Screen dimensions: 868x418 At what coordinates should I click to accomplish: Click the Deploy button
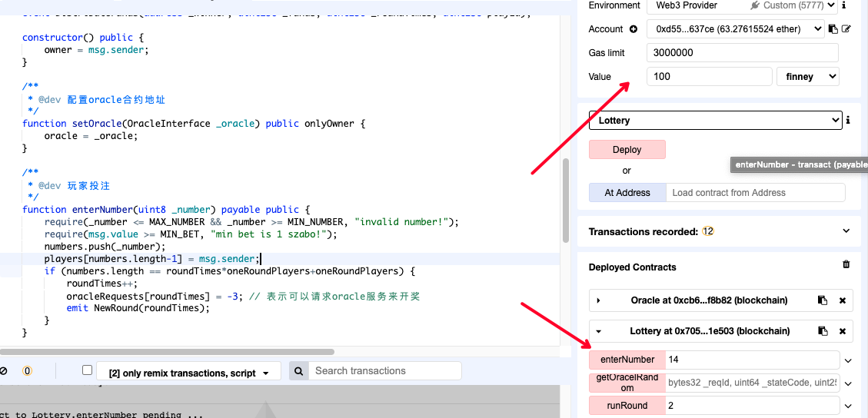point(627,149)
